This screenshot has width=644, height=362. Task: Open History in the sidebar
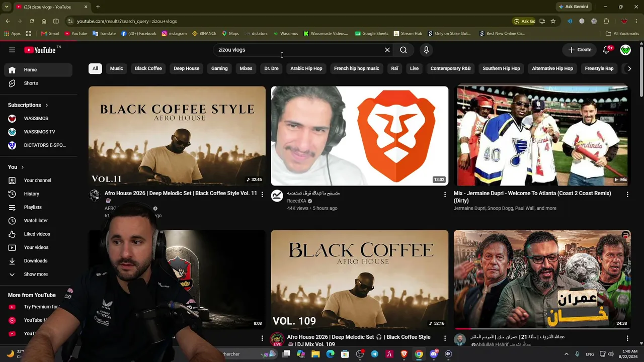coord(38,194)
